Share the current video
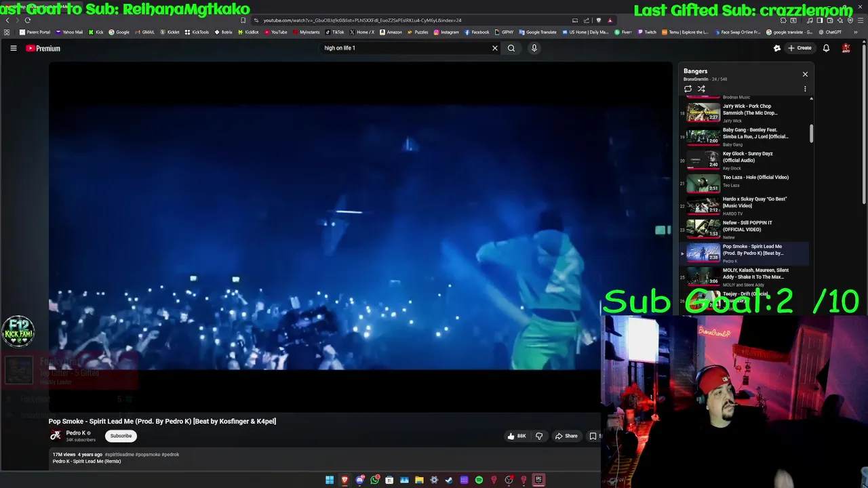The image size is (868, 488). tap(566, 436)
